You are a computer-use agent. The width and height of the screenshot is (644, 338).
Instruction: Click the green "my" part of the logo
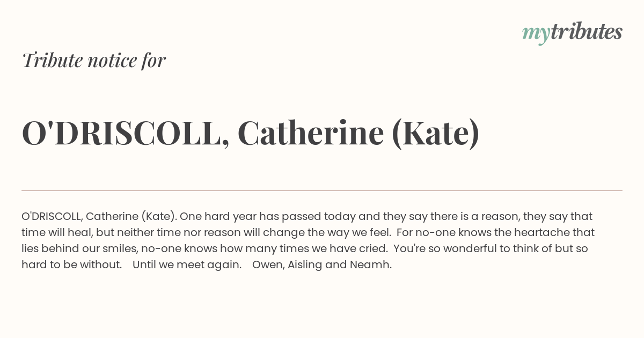coord(536,35)
